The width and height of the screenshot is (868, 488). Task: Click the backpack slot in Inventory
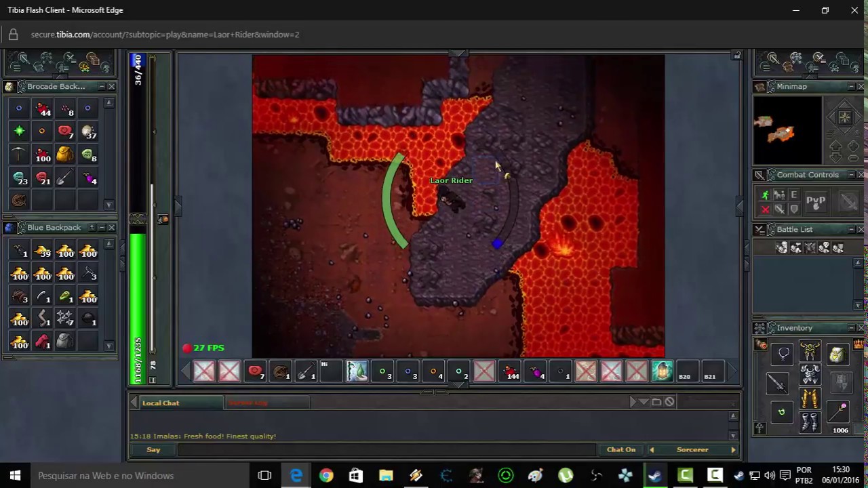(x=837, y=354)
